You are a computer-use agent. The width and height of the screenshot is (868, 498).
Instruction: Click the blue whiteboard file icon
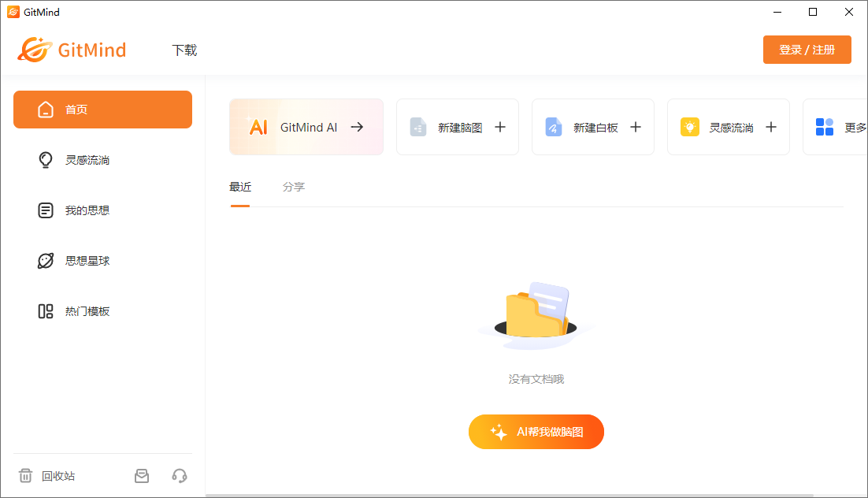click(554, 127)
